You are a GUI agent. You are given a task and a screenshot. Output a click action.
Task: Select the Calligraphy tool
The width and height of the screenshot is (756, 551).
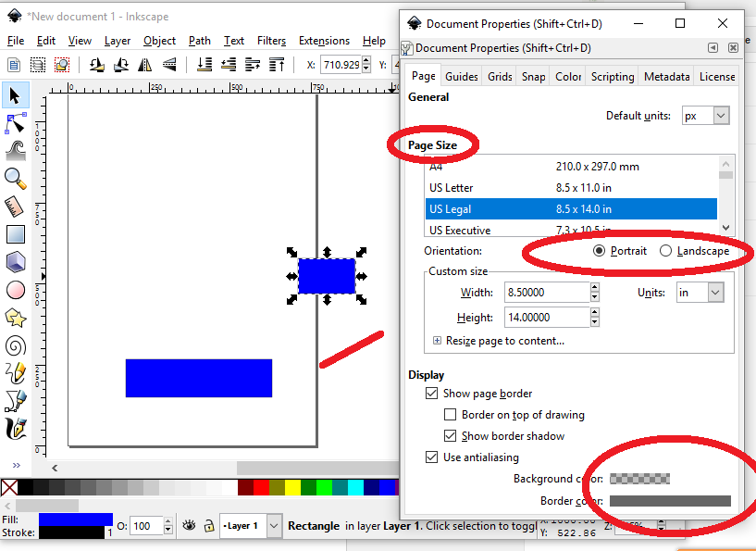pos(14,428)
